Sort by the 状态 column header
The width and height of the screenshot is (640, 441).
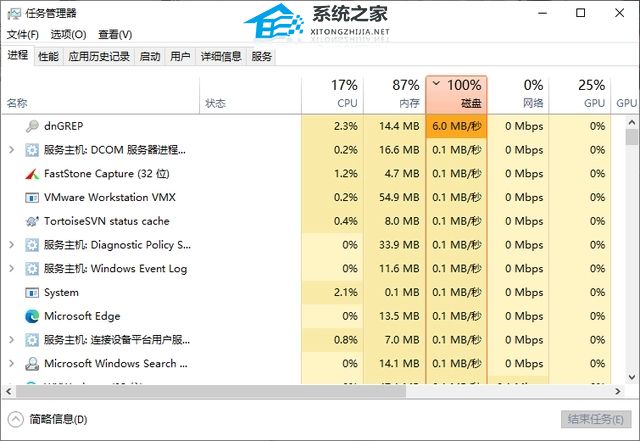pyautogui.click(x=251, y=95)
